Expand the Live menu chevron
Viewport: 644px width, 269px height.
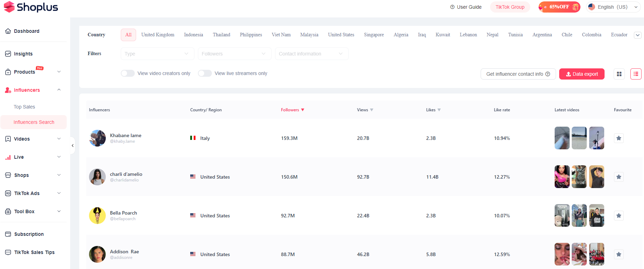pyautogui.click(x=59, y=157)
